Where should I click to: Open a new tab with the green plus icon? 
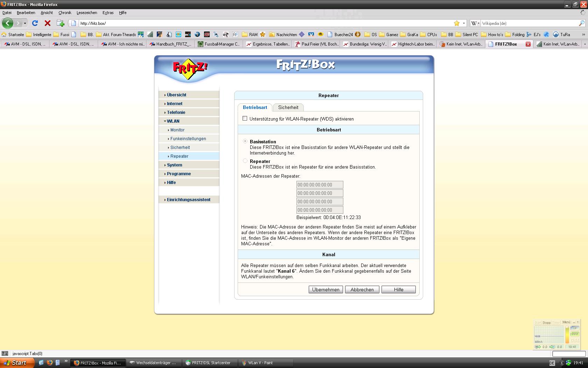coord(61,23)
